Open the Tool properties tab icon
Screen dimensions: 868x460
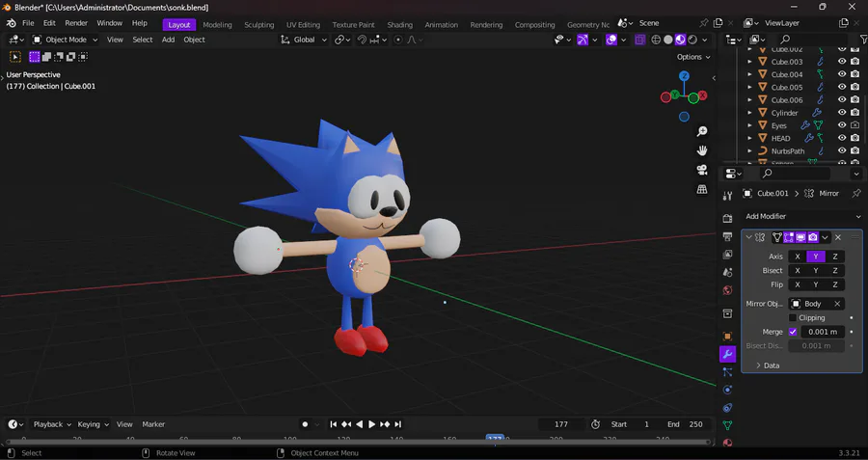click(x=727, y=196)
